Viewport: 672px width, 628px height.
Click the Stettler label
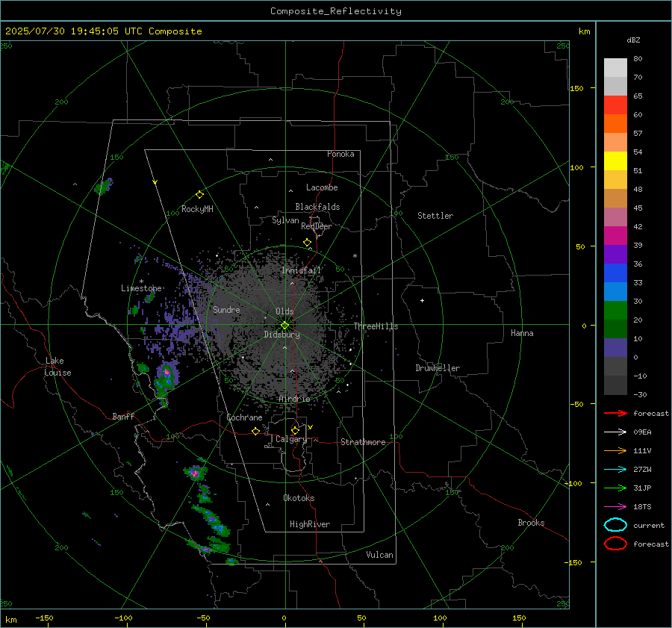click(435, 216)
